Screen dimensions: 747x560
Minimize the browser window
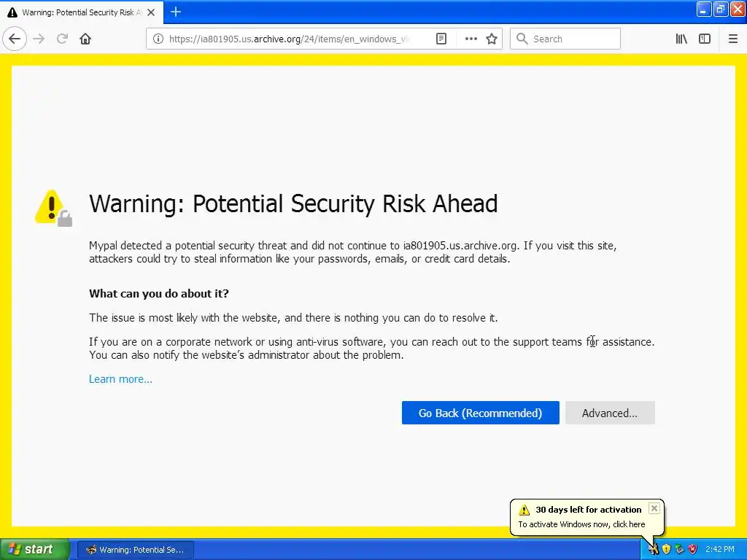704,9
